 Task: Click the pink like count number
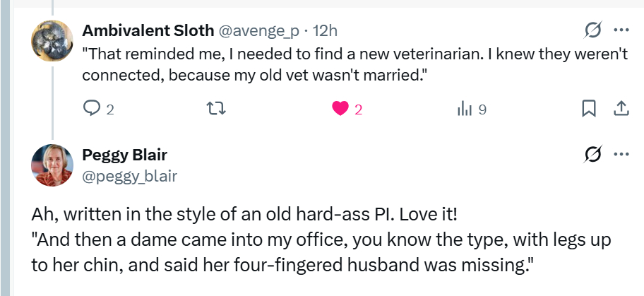359,109
